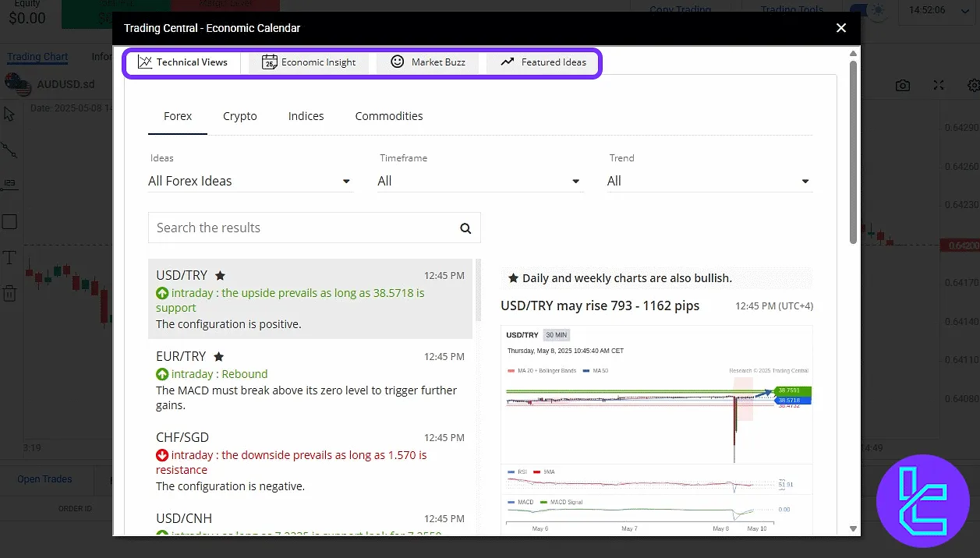The width and height of the screenshot is (980, 558).
Task: Switch to the Crypto category tab
Action: coord(240,116)
